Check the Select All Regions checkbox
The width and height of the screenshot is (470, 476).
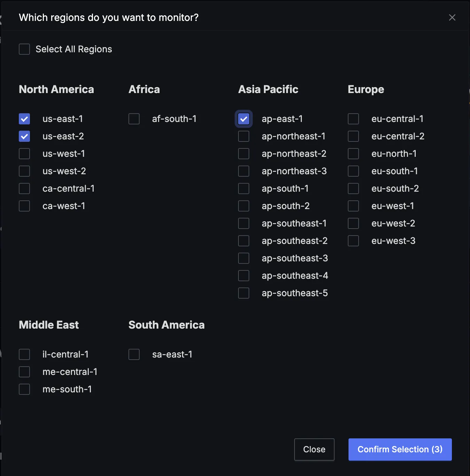click(x=24, y=49)
